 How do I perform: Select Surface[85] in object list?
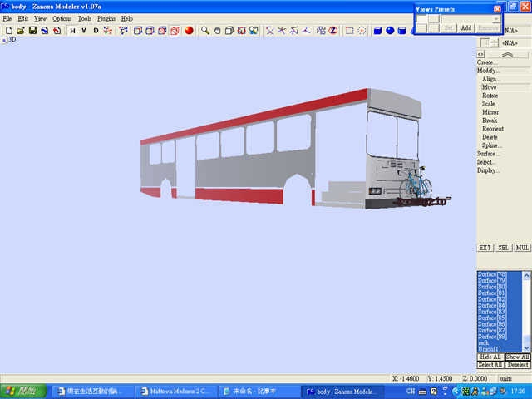pyautogui.click(x=492, y=318)
